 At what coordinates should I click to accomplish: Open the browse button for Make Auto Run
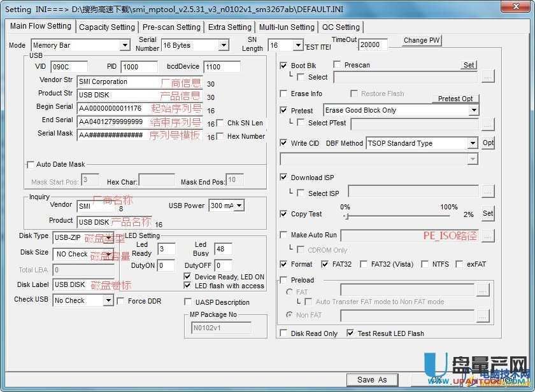(x=488, y=235)
